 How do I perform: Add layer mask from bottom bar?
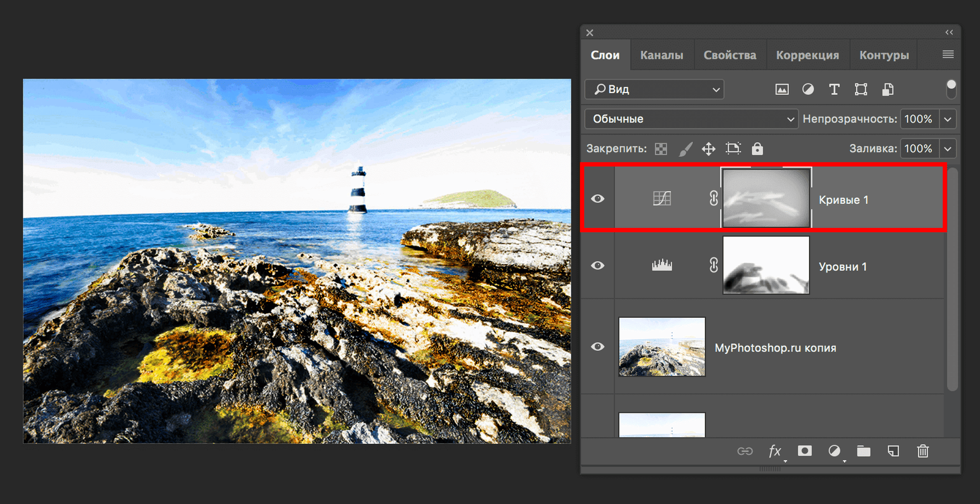[x=805, y=451]
